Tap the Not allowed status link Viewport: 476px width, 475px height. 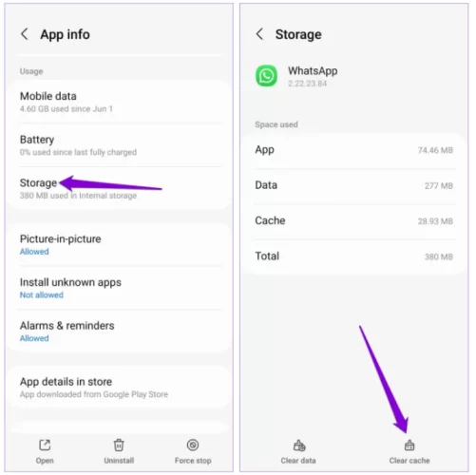[x=42, y=294]
